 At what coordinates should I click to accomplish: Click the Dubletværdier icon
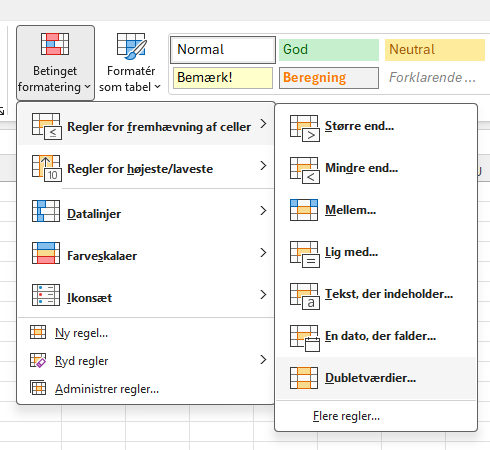[x=304, y=378]
